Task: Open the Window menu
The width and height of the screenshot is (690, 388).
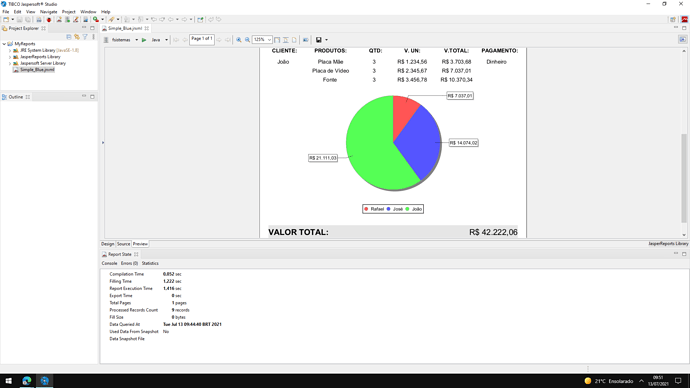Action: click(x=88, y=12)
